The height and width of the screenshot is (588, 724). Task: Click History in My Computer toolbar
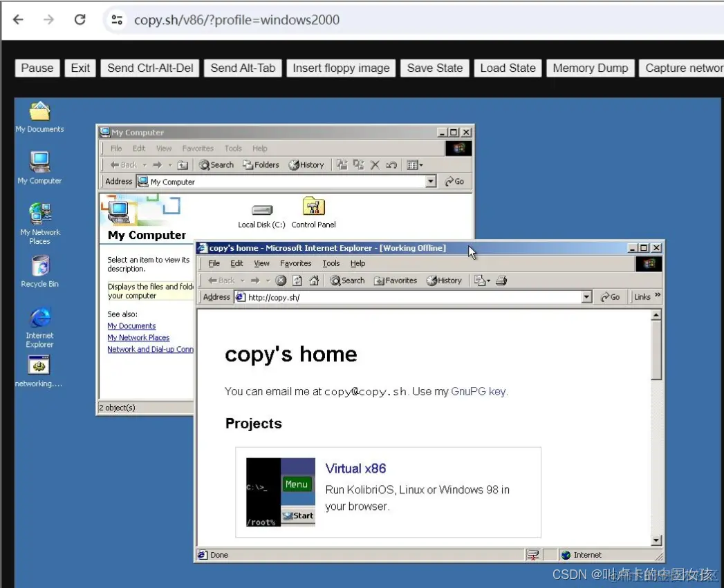(306, 164)
